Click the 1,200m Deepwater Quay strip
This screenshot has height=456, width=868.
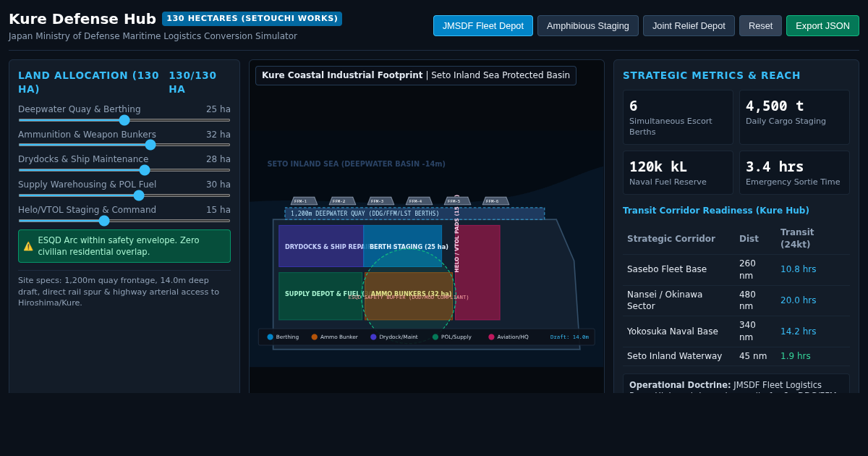[x=414, y=214]
